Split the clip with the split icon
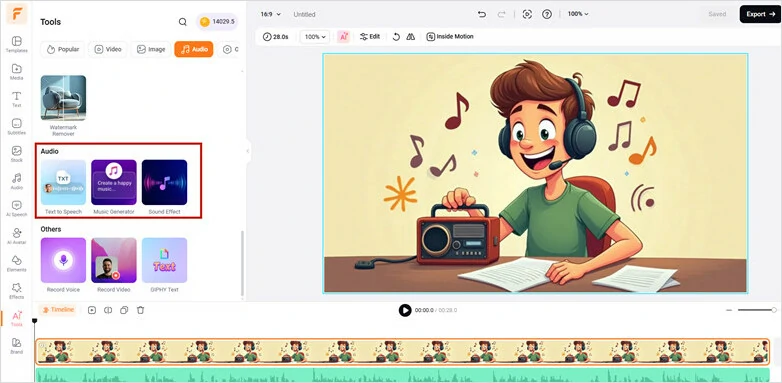 pos(108,310)
